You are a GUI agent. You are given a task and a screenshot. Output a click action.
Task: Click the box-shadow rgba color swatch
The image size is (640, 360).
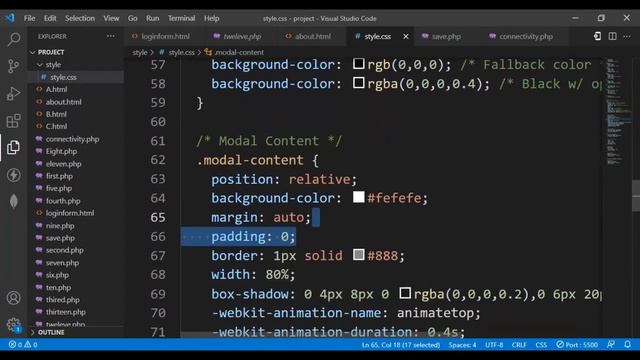tap(405, 293)
